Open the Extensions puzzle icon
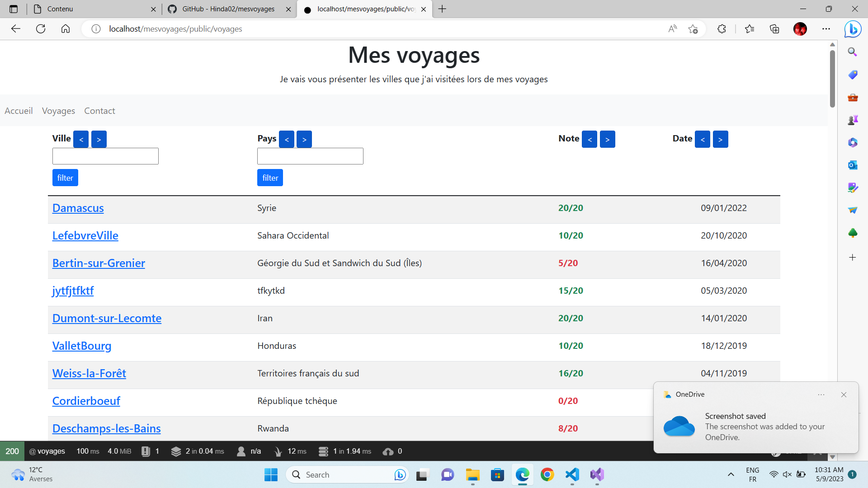Screen dimensions: 868x488 (x=722, y=29)
